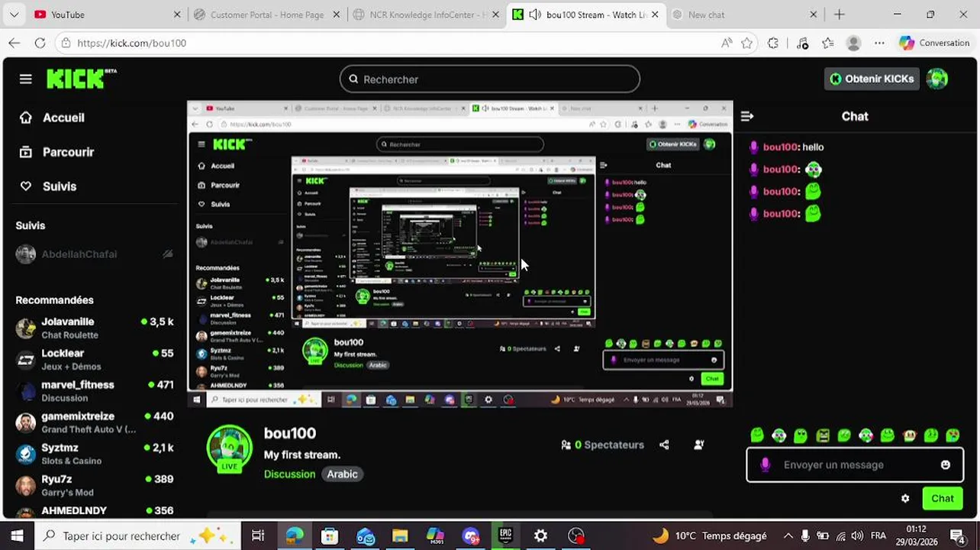Open the browser profile icon
Image resolution: width=980 pixels, height=550 pixels.
[x=854, y=43]
